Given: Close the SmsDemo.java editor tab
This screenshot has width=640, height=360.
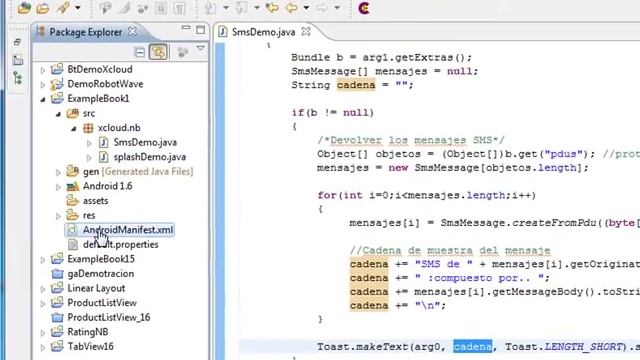Looking at the screenshot, I should pos(306,31).
